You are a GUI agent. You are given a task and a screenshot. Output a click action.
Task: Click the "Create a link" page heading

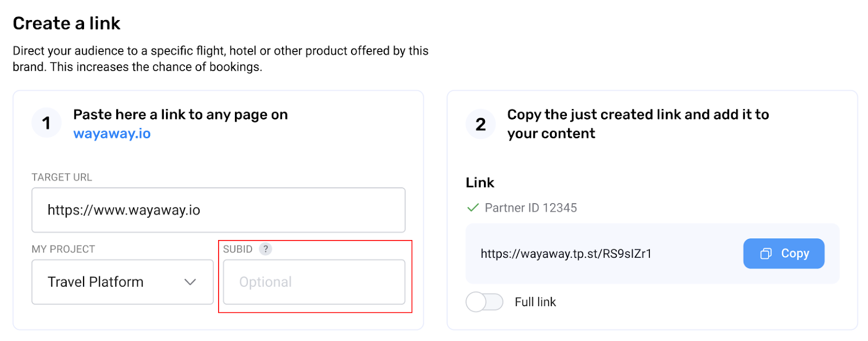(67, 23)
